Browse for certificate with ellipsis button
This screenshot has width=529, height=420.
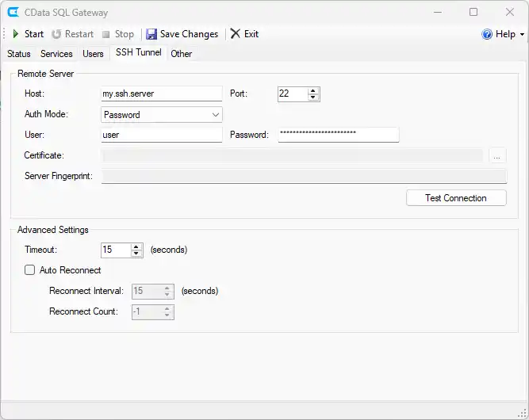[x=496, y=156]
